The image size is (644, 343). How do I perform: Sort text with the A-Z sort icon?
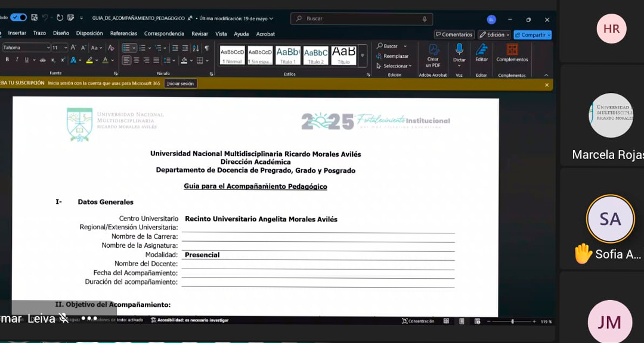click(196, 48)
